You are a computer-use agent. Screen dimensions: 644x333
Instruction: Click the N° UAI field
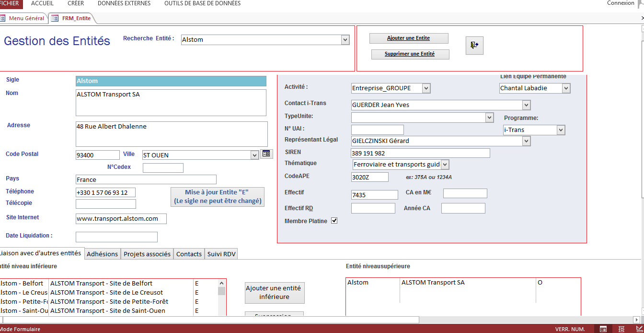click(x=378, y=130)
